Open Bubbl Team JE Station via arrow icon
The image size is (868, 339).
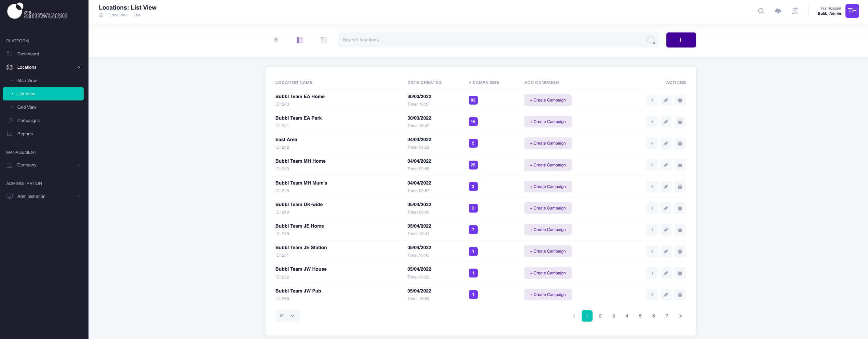coord(652,251)
